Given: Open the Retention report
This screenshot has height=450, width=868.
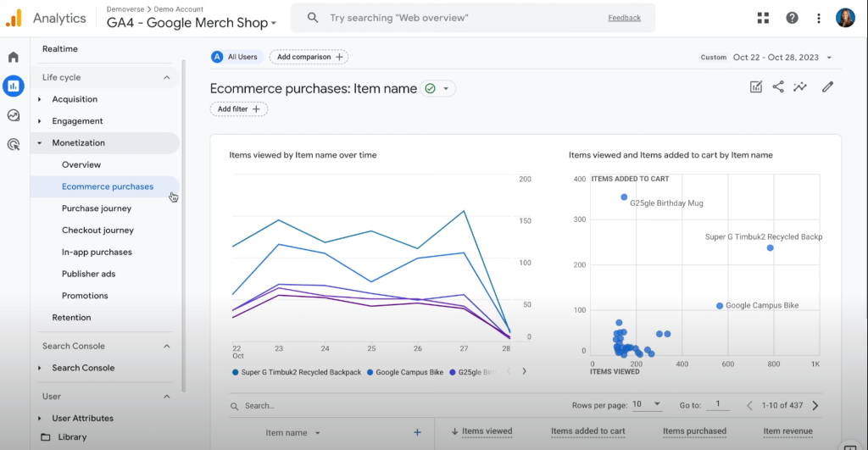Looking at the screenshot, I should [71, 318].
